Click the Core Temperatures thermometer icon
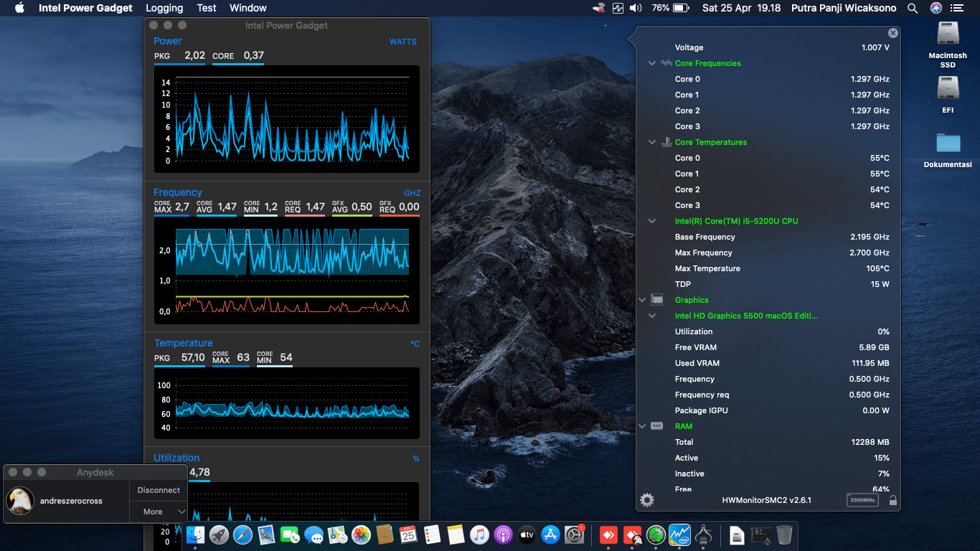Viewport: 980px width, 551px height. click(x=666, y=142)
